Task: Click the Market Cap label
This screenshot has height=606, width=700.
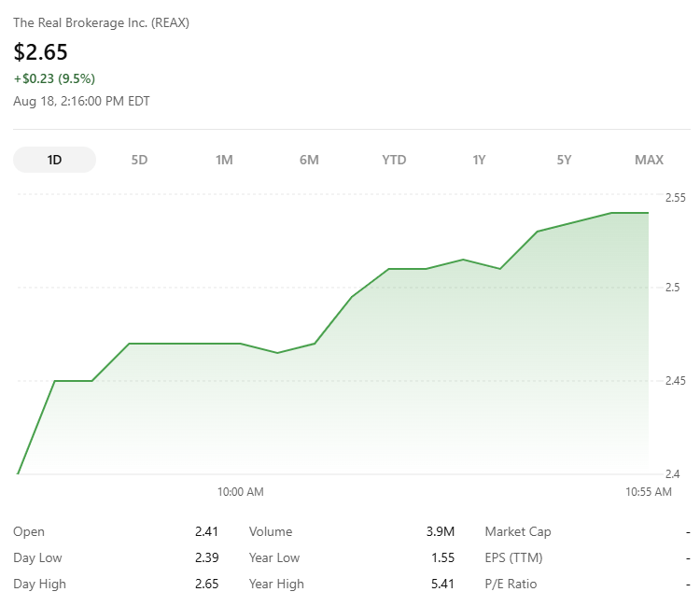Action: pos(518,531)
